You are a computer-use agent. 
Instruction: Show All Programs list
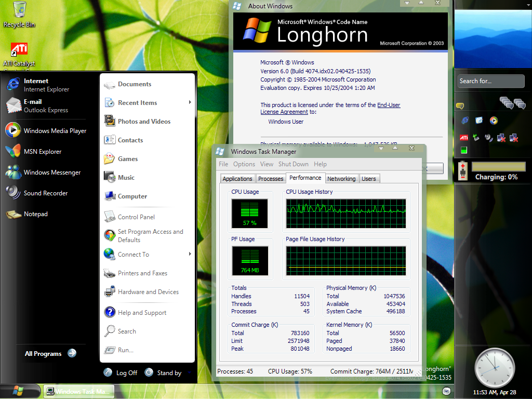click(50, 353)
